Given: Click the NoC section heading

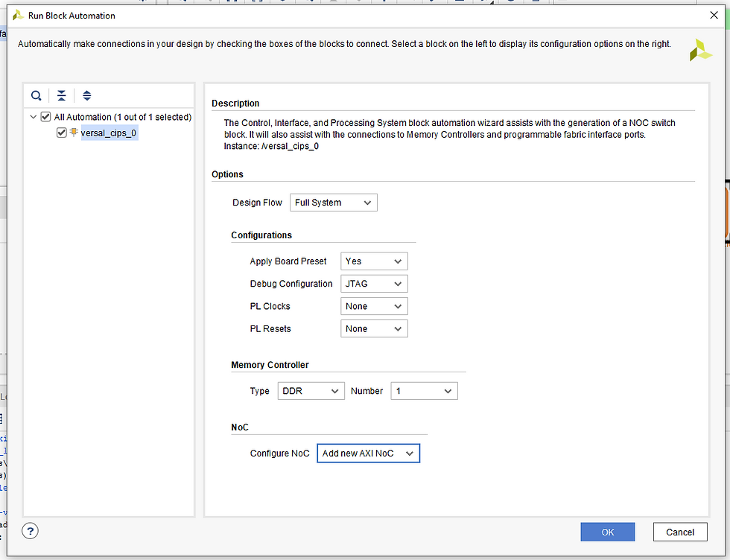Looking at the screenshot, I should tap(240, 427).
